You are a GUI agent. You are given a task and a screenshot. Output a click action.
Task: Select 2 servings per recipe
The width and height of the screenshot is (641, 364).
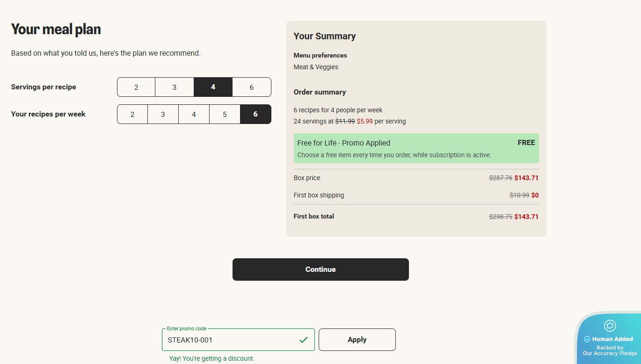tap(136, 87)
